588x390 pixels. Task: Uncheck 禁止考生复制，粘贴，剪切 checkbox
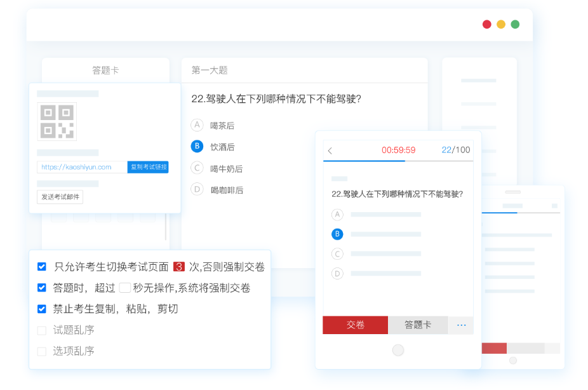(42, 309)
